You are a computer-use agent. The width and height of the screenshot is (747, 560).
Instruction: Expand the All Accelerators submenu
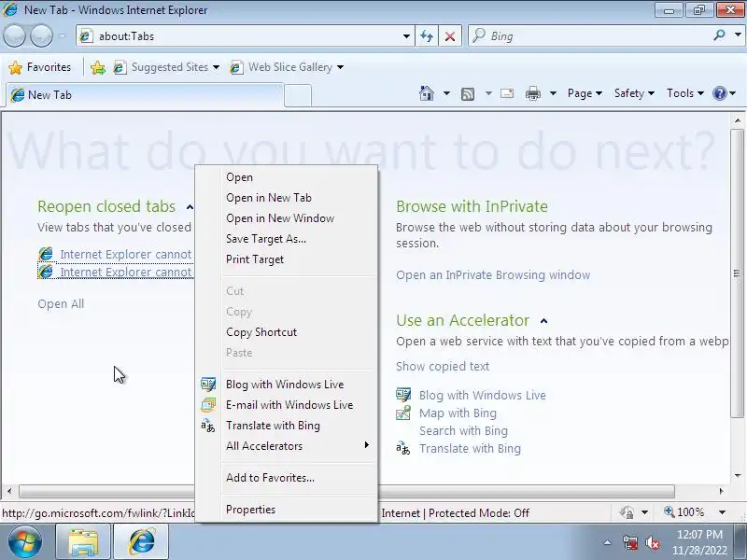299,446
